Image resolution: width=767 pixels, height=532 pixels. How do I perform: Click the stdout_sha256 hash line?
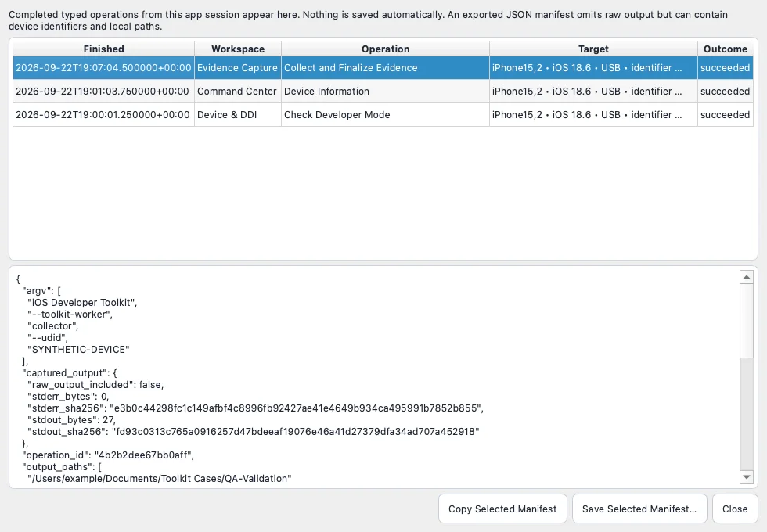tap(254, 431)
